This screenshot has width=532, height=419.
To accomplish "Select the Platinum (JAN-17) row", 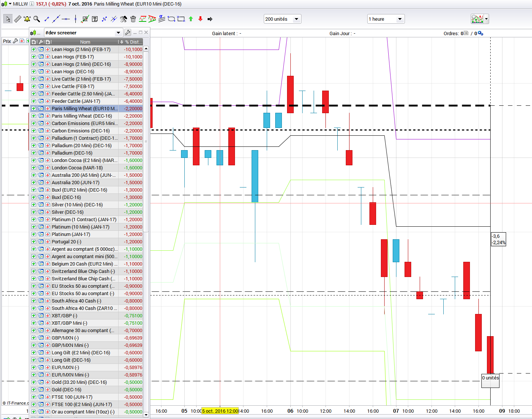I will coord(86,234).
